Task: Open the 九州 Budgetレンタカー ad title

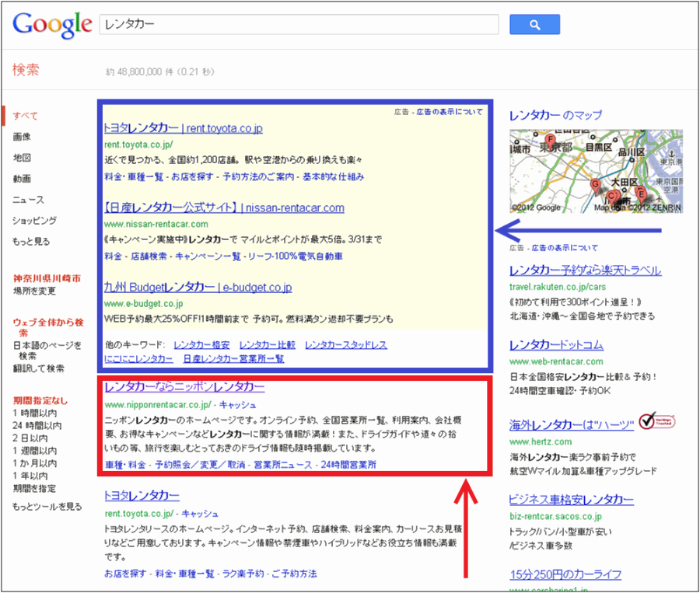Action: pyautogui.click(x=198, y=287)
